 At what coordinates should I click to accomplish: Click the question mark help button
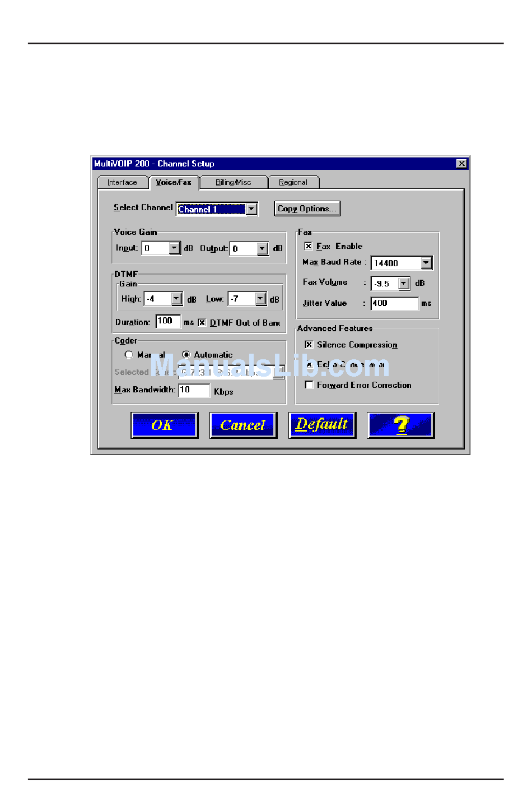click(x=400, y=425)
